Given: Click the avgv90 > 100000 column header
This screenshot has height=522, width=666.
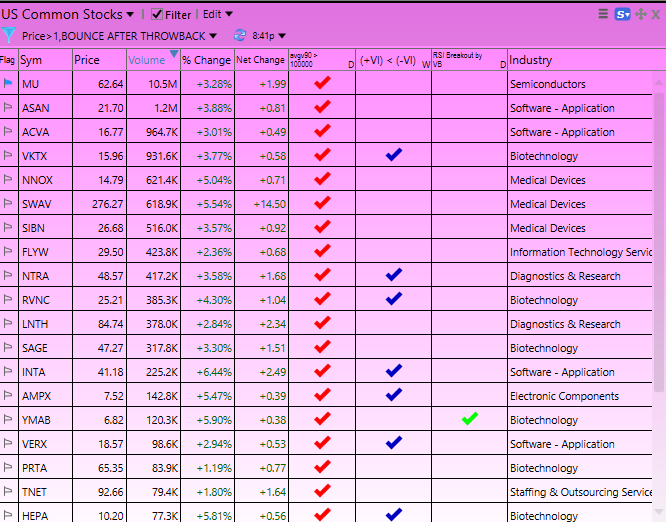Looking at the screenshot, I should 322,60.
